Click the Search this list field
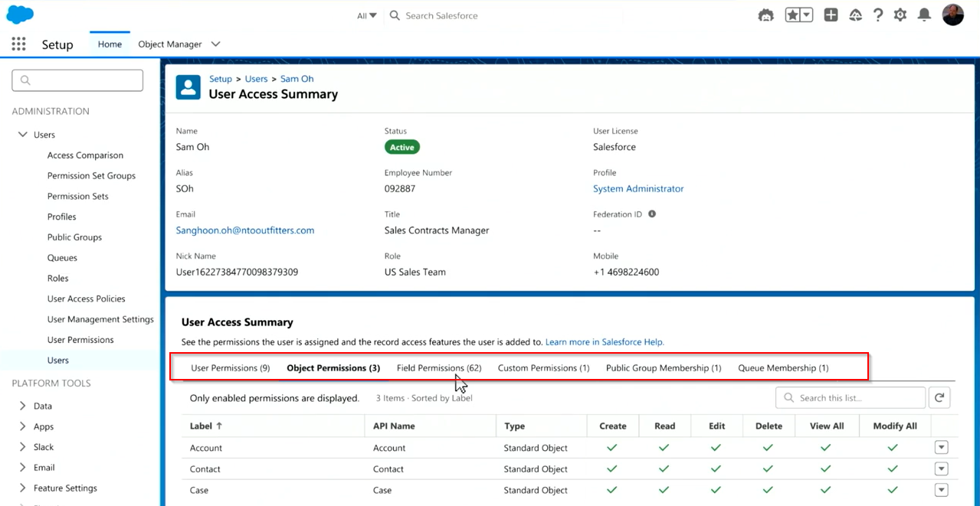Screen dimensions: 980x506 [851, 398]
